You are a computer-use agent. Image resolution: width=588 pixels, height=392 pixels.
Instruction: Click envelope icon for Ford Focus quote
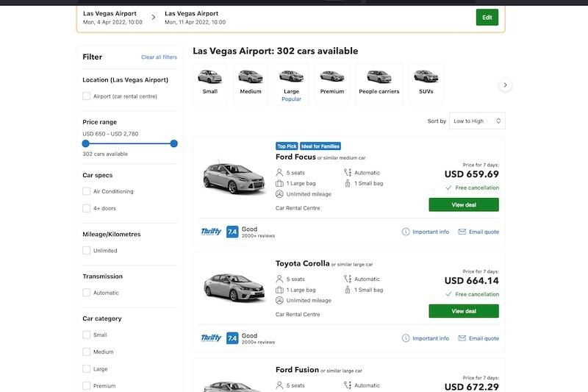(x=462, y=232)
